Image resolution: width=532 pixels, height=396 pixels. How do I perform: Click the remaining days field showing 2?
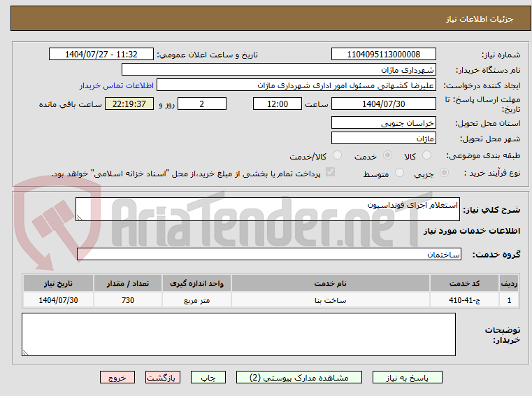202,104
